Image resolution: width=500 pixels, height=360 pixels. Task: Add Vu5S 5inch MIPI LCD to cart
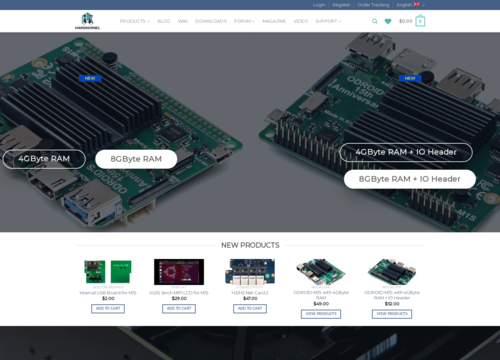(179, 309)
